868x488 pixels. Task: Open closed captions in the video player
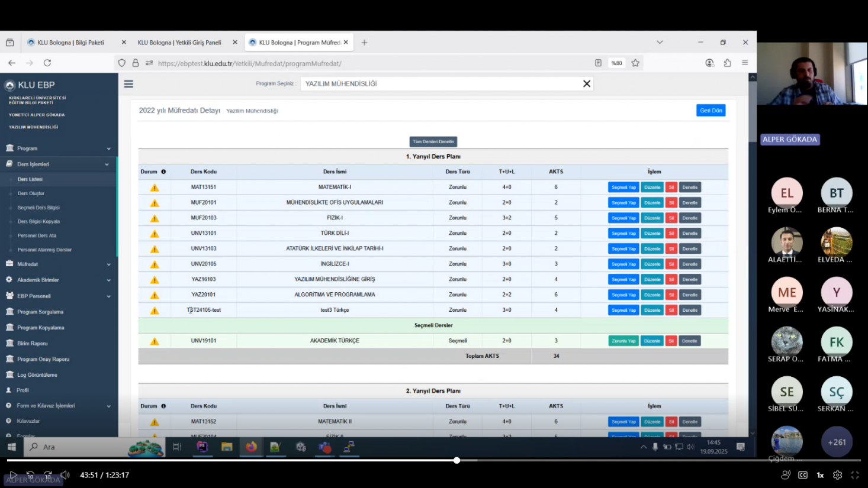point(803,475)
